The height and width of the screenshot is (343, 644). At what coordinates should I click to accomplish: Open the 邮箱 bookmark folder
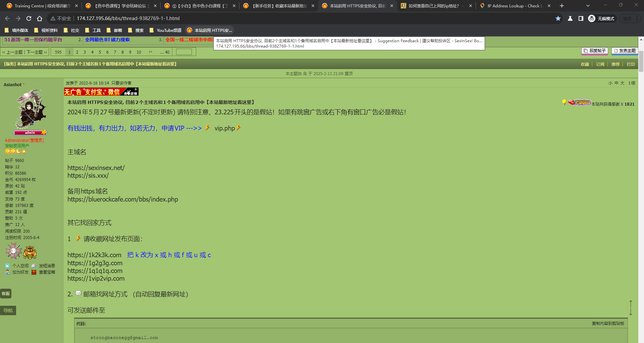click(x=114, y=30)
